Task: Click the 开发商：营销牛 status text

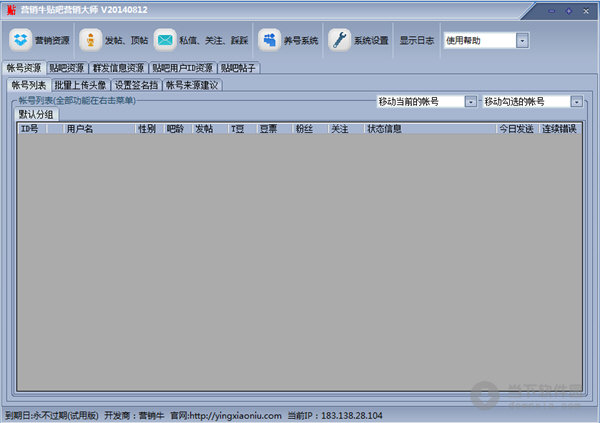Action: [134, 415]
